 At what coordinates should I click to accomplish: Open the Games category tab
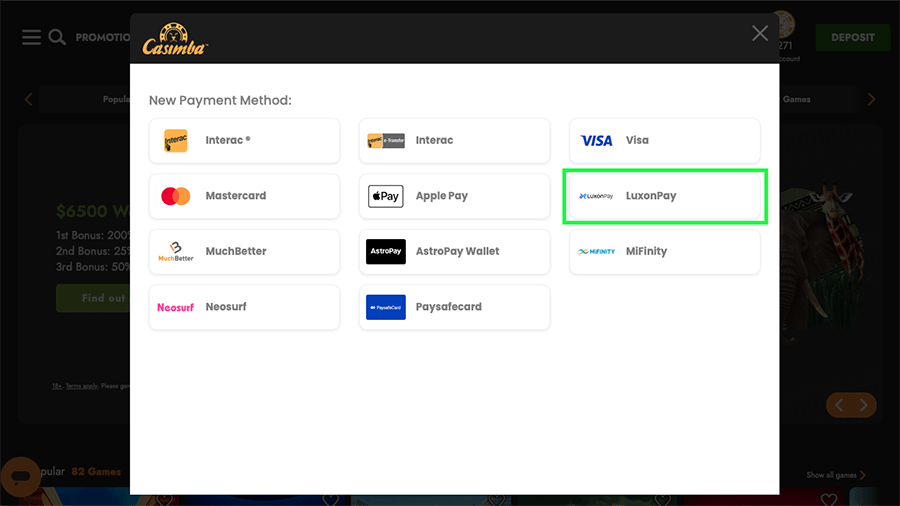pos(797,99)
